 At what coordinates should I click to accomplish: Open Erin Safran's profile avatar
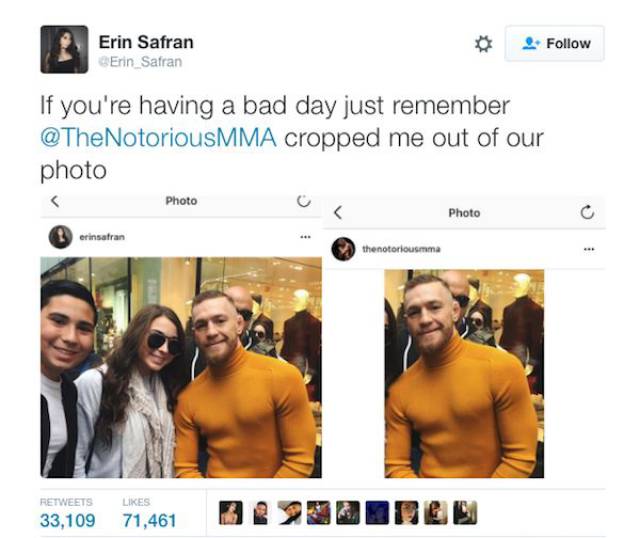[x=64, y=49]
